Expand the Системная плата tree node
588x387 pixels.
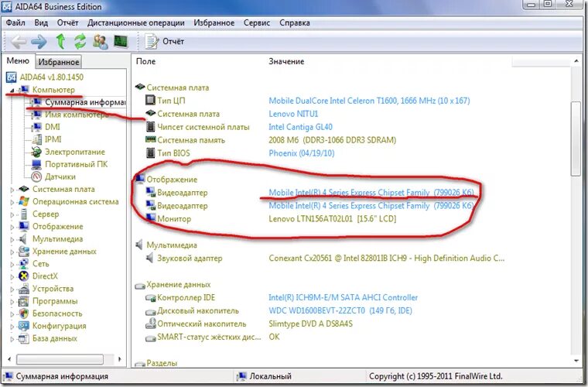pos(12,190)
